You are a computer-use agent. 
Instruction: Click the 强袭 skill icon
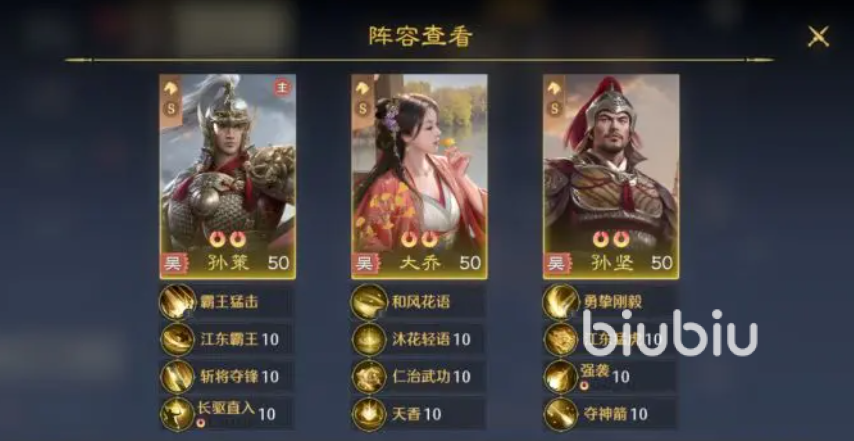561,377
